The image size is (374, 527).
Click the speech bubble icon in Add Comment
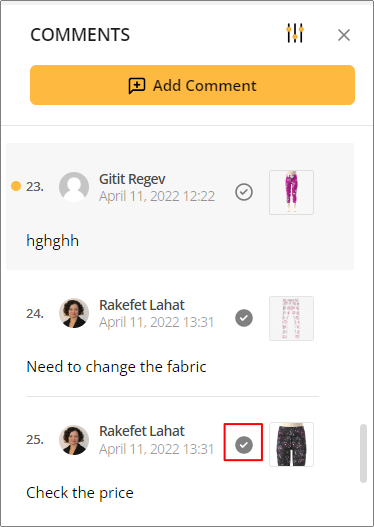137,86
